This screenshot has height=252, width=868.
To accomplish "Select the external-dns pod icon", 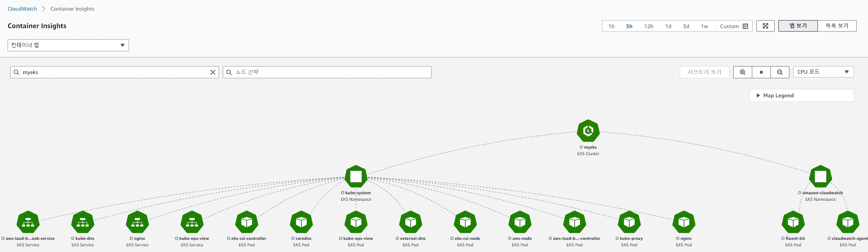I will [411, 222].
